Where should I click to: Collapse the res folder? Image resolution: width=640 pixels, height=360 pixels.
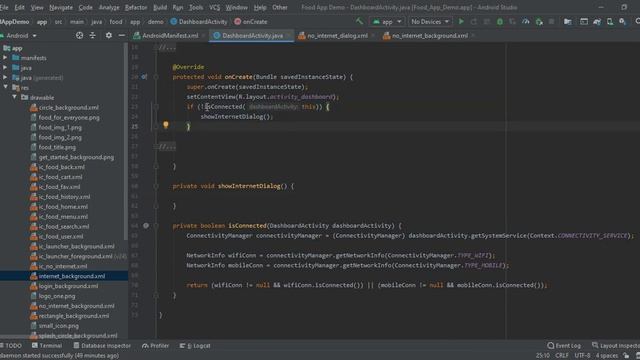5,87
